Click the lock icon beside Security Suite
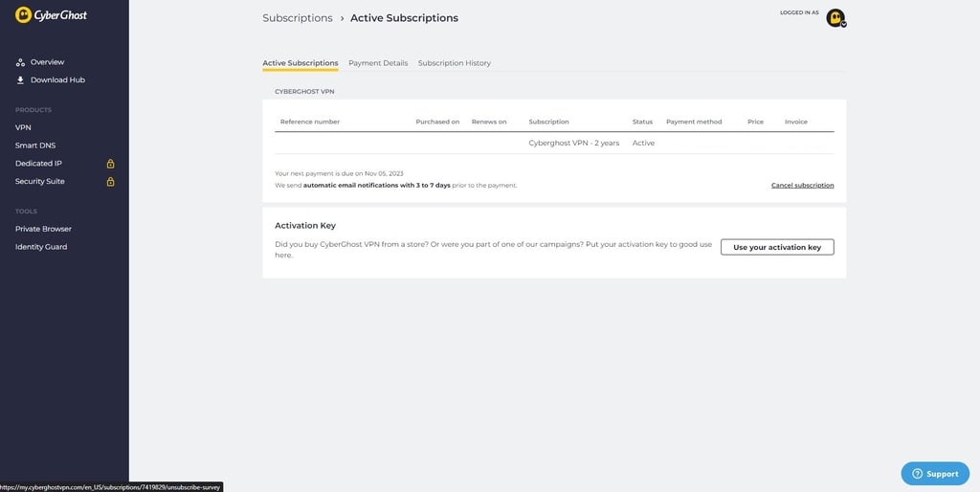The width and height of the screenshot is (980, 492). 111,182
